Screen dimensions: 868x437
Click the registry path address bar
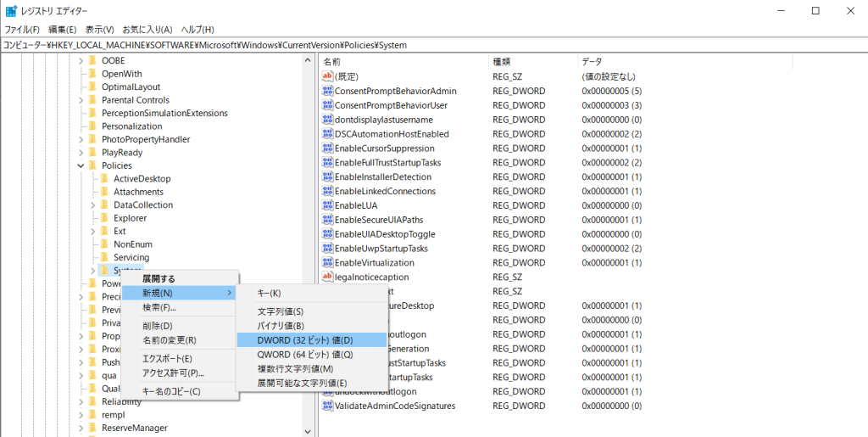[x=434, y=46]
